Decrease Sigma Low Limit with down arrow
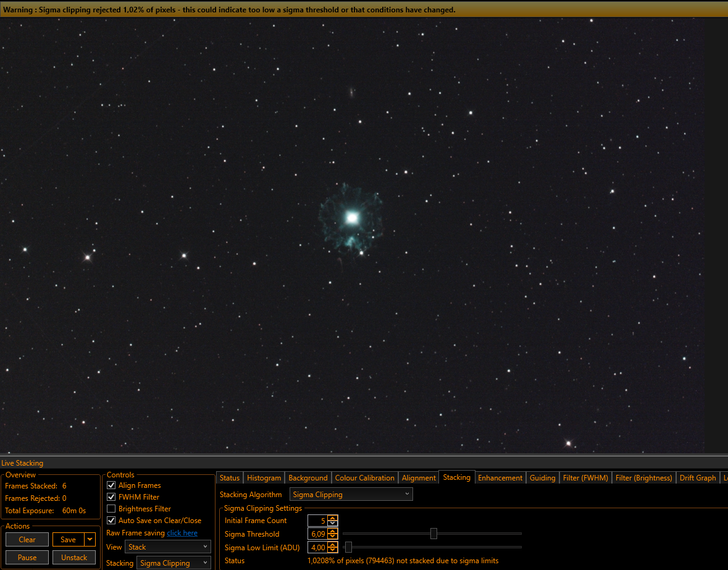This screenshot has width=728, height=570. click(332, 550)
